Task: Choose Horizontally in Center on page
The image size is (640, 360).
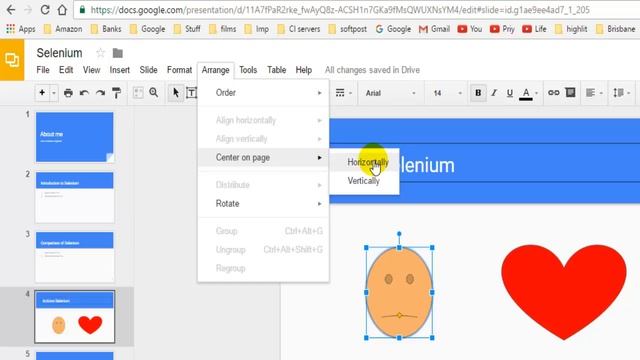Action: pyautogui.click(x=364, y=162)
